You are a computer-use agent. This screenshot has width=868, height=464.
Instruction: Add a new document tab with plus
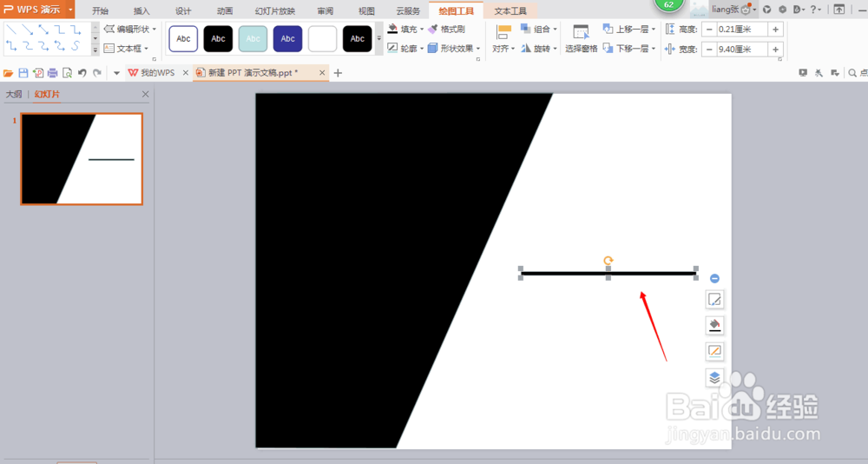338,73
